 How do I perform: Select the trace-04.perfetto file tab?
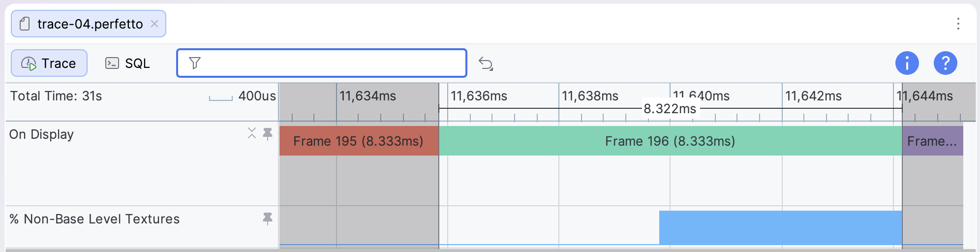pyautogui.click(x=89, y=24)
